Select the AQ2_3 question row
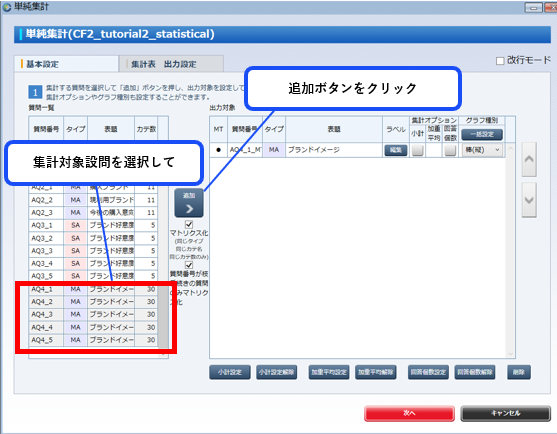The height and width of the screenshot is (434, 557). [93, 213]
